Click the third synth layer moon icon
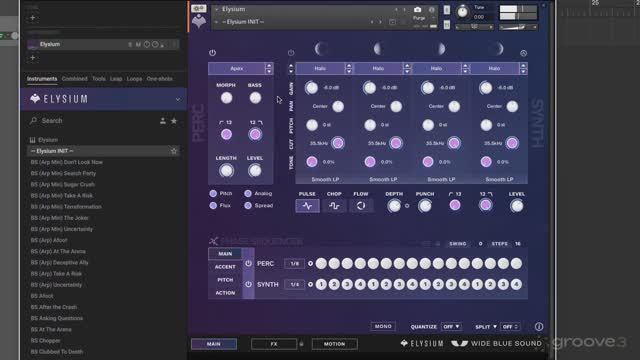640x360 pixels. 440,49
